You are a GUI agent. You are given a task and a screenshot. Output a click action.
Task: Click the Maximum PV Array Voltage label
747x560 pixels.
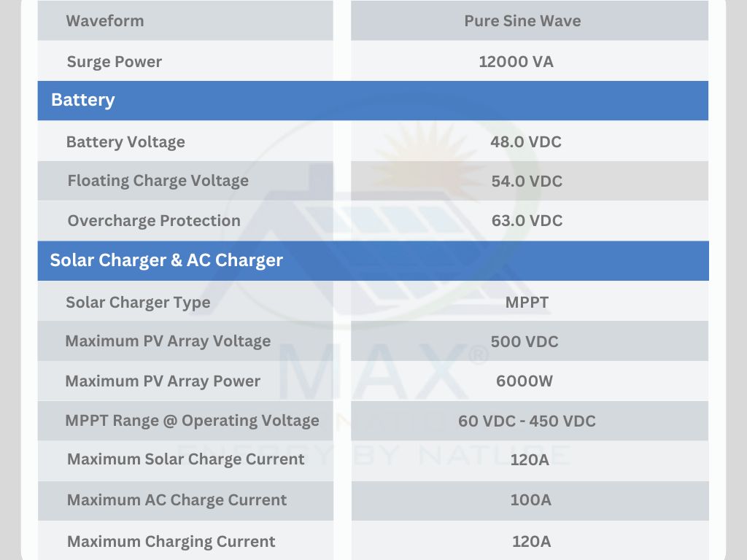coord(168,341)
